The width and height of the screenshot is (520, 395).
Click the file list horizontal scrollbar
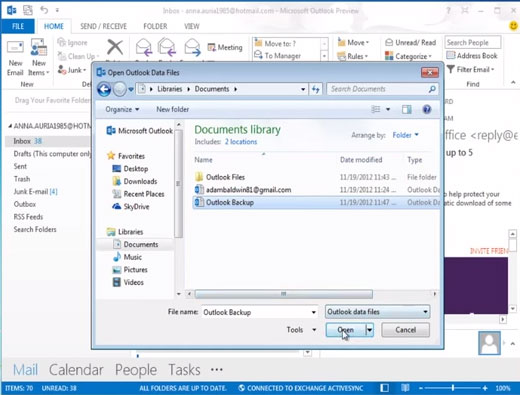pyautogui.click(x=284, y=294)
